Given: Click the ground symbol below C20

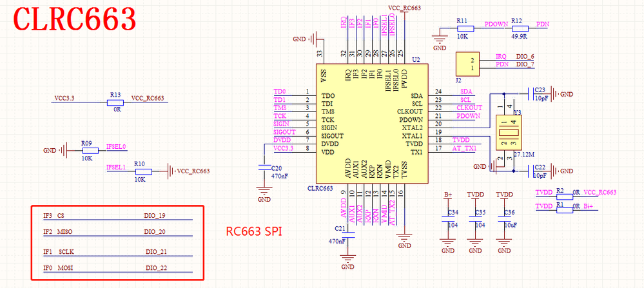Looking at the screenshot, I should 263,191.
